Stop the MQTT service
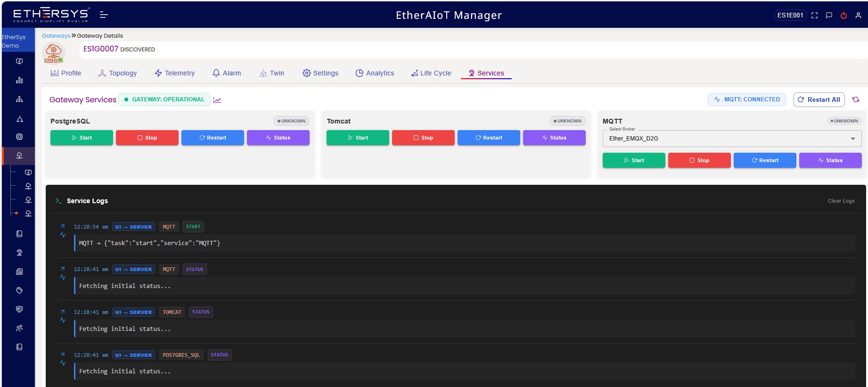Image resolution: width=868 pixels, height=387 pixels. [x=699, y=160]
